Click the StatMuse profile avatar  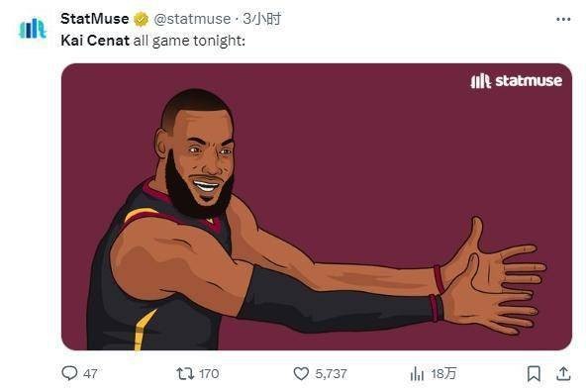32,29
